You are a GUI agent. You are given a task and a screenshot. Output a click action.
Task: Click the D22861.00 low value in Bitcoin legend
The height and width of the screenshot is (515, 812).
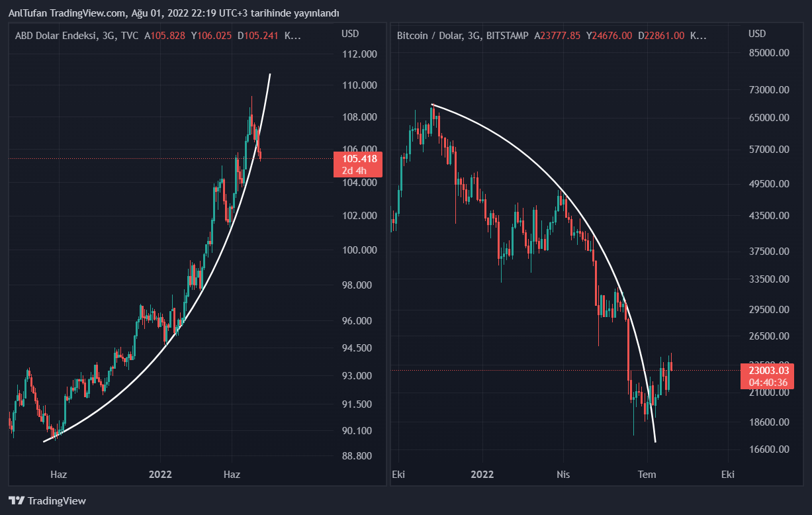click(x=661, y=36)
